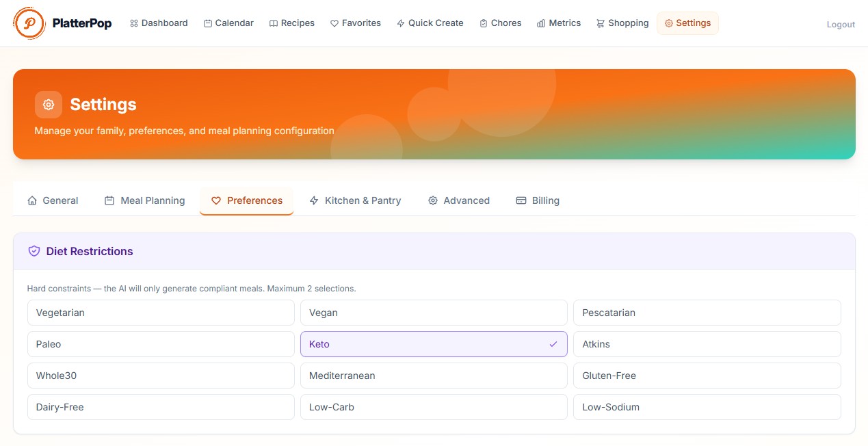Go to Recipes in the navigation bar
The width and height of the screenshot is (868, 446).
292,23
